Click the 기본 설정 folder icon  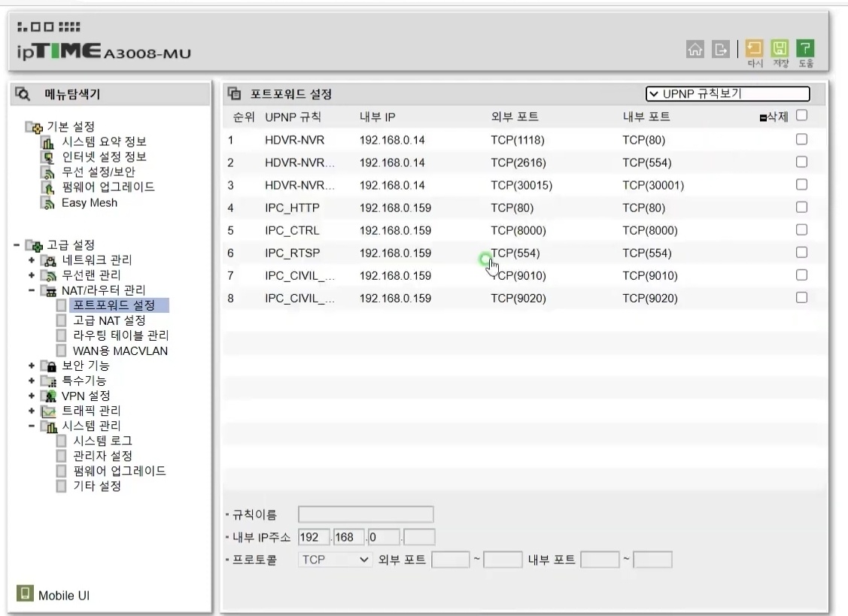(34, 127)
